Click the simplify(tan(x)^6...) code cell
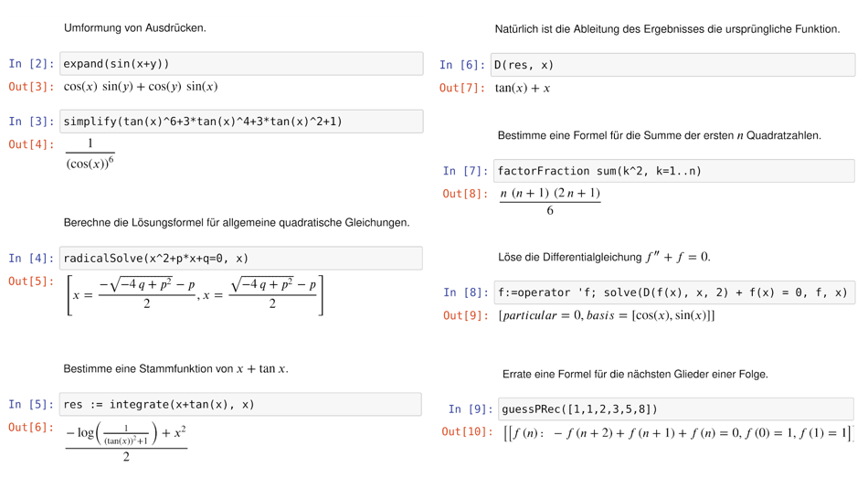868x488 pixels. click(241, 122)
